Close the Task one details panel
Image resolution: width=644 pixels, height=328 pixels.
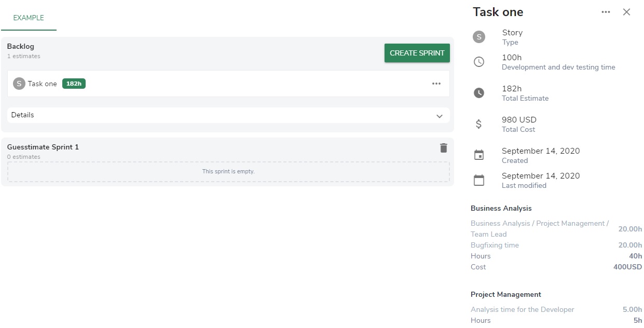point(626,12)
